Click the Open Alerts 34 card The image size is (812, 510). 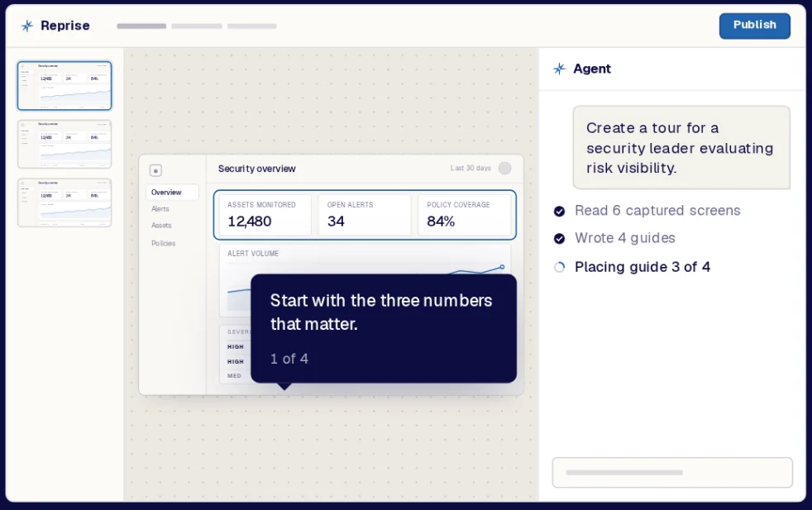(365, 215)
